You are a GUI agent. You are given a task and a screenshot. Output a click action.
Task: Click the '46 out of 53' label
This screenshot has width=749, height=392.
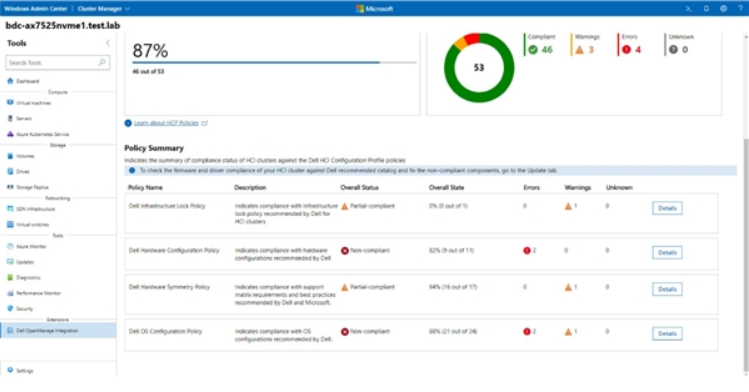pyautogui.click(x=148, y=72)
